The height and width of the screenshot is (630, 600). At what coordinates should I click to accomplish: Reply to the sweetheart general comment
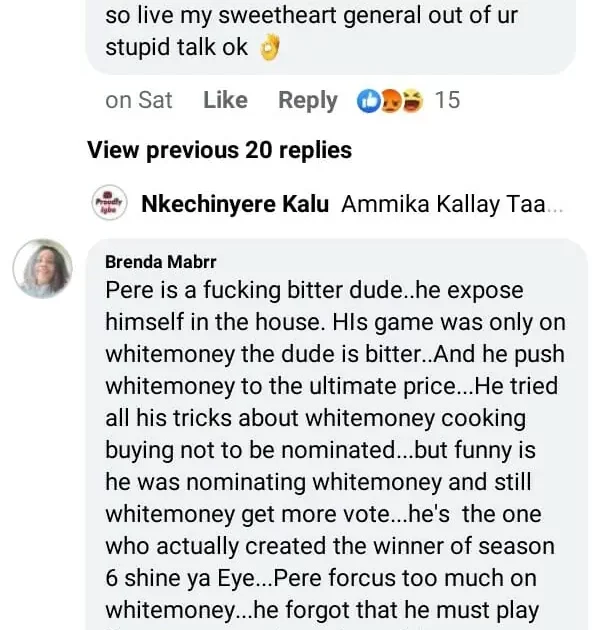click(x=307, y=100)
